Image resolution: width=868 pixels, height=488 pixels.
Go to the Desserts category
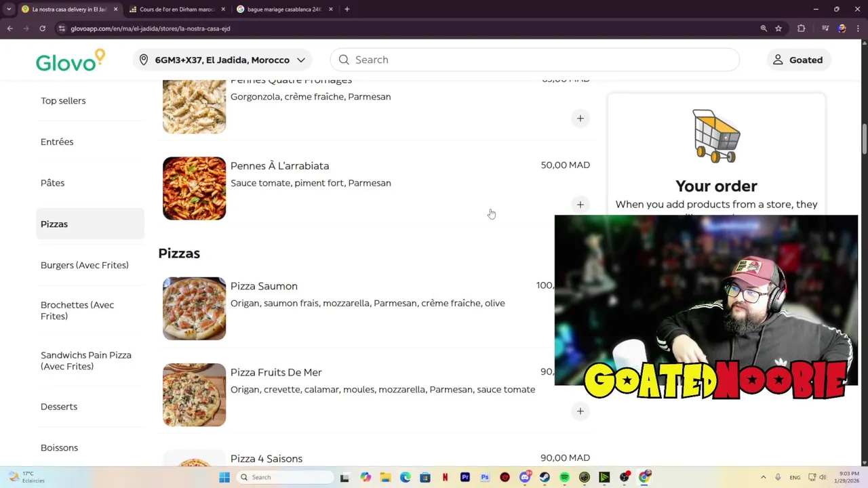[59, 407]
